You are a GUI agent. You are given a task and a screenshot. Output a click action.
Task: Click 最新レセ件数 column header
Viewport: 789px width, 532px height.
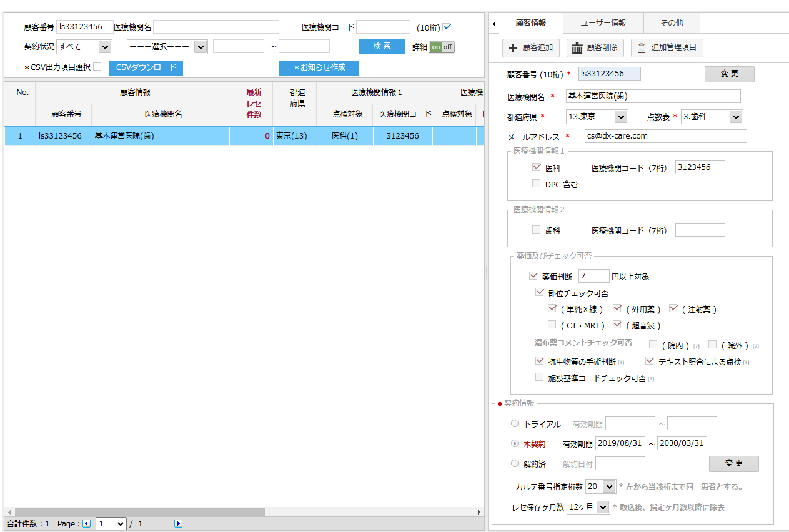point(251,103)
